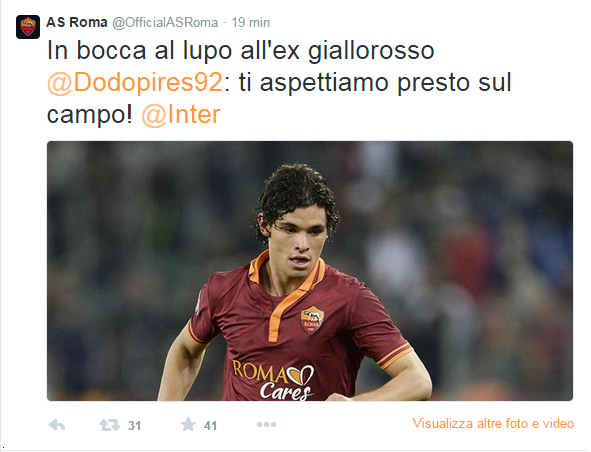This screenshot has width=591, height=452.
Task: Open the AS Roma crest avatar
Action: coord(28,27)
